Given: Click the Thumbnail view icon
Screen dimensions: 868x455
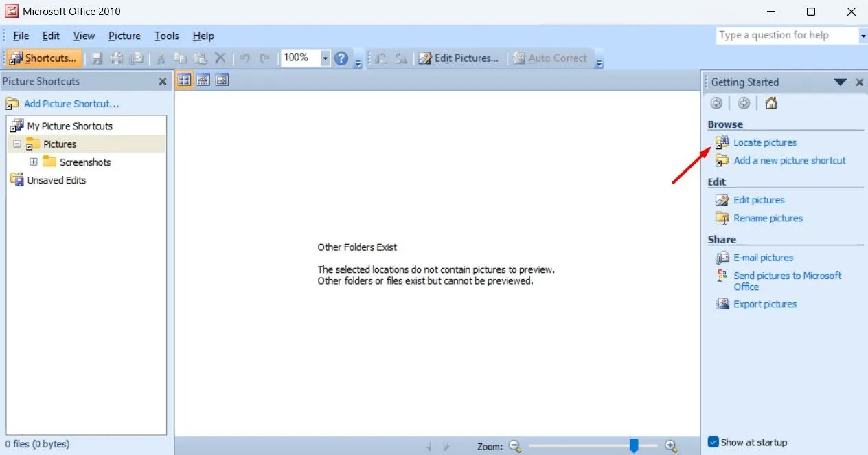Looking at the screenshot, I should point(183,80).
